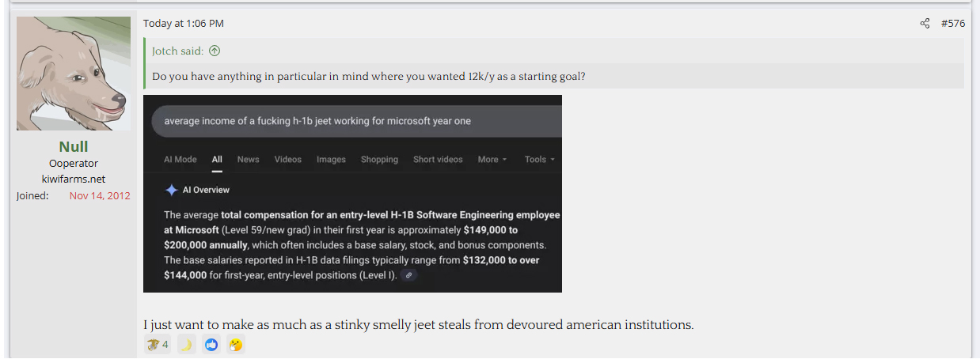Go to the Short videos tab
Screen dimensions: 980x359
tap(438, 159)
